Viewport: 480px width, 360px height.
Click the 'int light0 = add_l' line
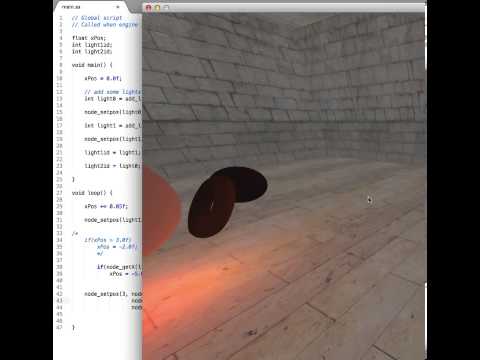tap(113, 99)
